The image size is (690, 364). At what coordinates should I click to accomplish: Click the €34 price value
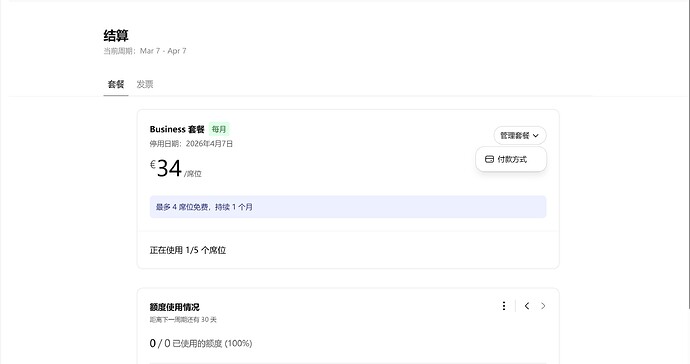click(x=166, y=168)
